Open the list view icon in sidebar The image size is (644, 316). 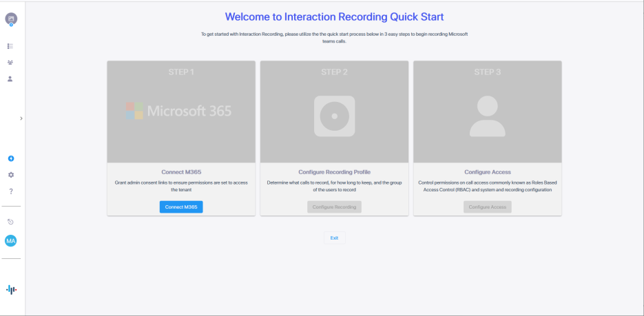[10, 46]
